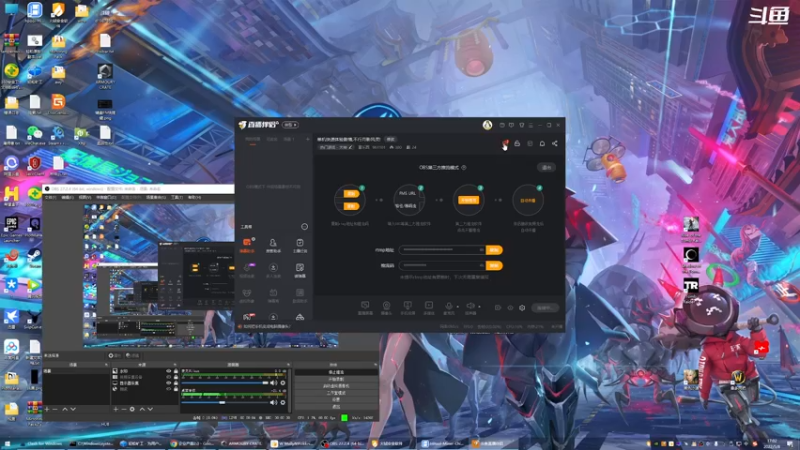Add new scene tab with plus in companion
This screenshot has height=450, width=800.
(x=308, y=139)
